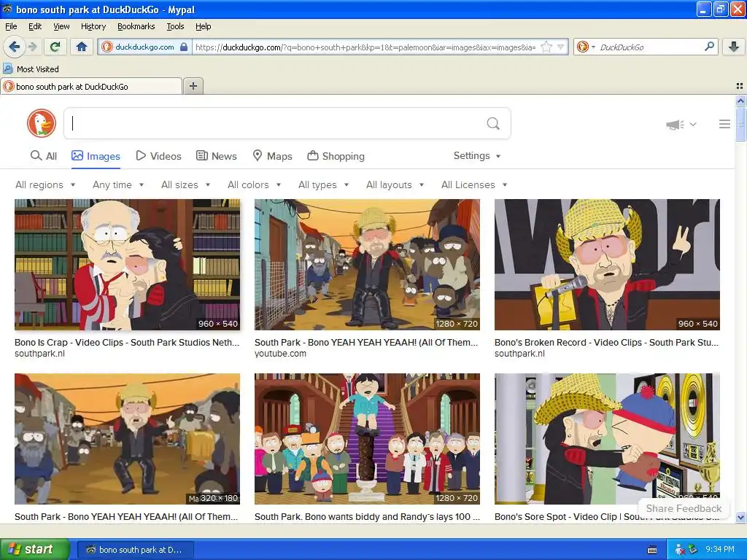Open the Edit menu
The height and width of the screenshot is (560, 747).
pyautogui.click(x=35, y=26)
